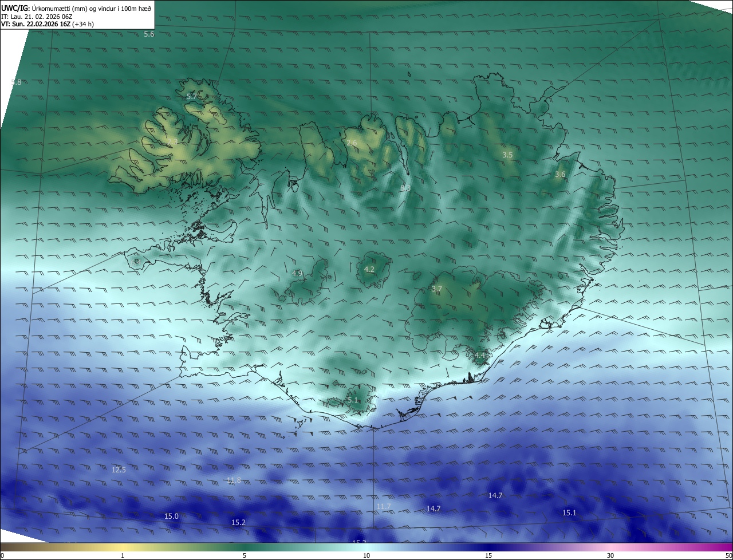Click the 15.0 value label over the sea

tap(172, 516)
